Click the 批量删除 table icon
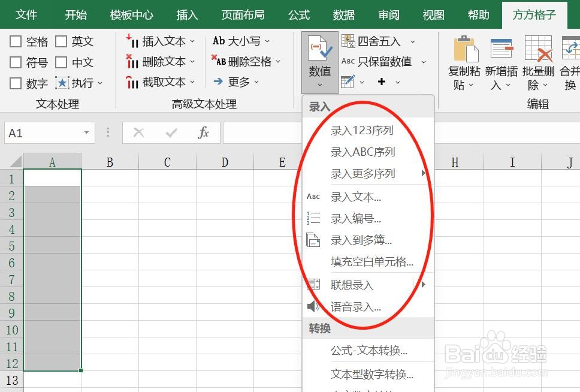The image size is (580, 392). tap(539, 49)
